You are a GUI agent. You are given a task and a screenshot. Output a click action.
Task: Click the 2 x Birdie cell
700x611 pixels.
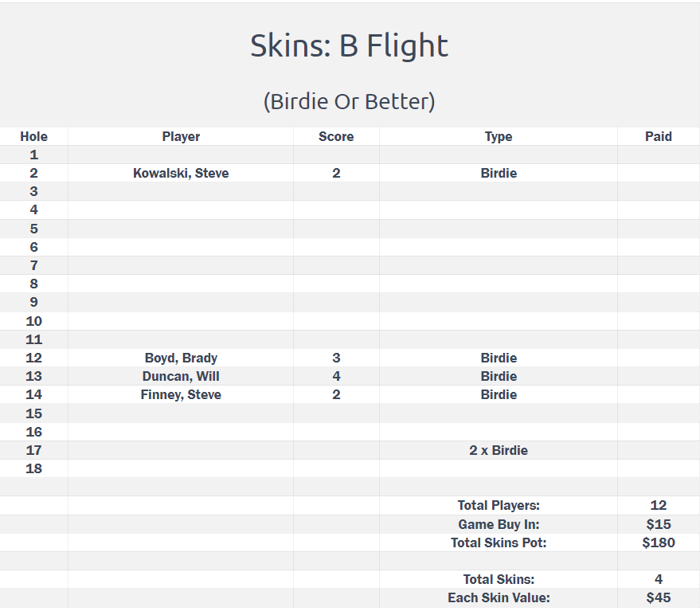[x=499, y=450]
